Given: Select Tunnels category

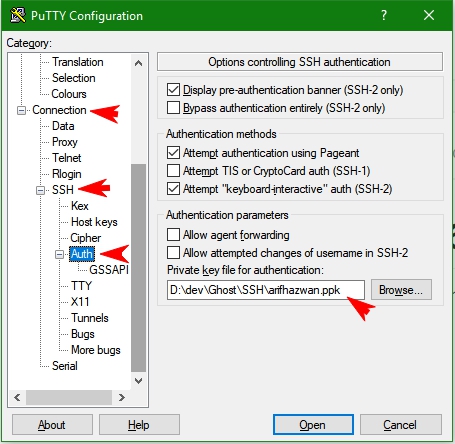Looking at the screenshot, I should pos(90,318).
